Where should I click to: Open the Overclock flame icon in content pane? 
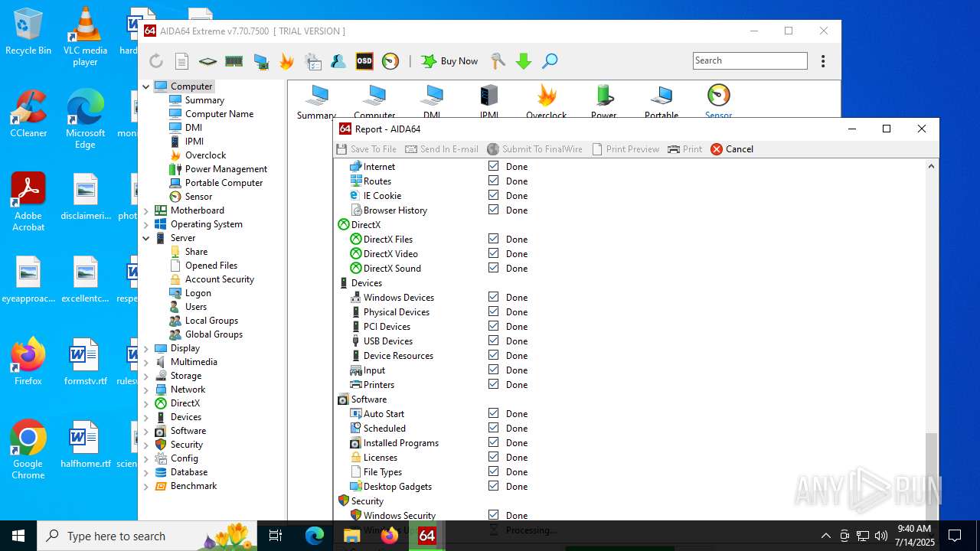click(547, 102)
